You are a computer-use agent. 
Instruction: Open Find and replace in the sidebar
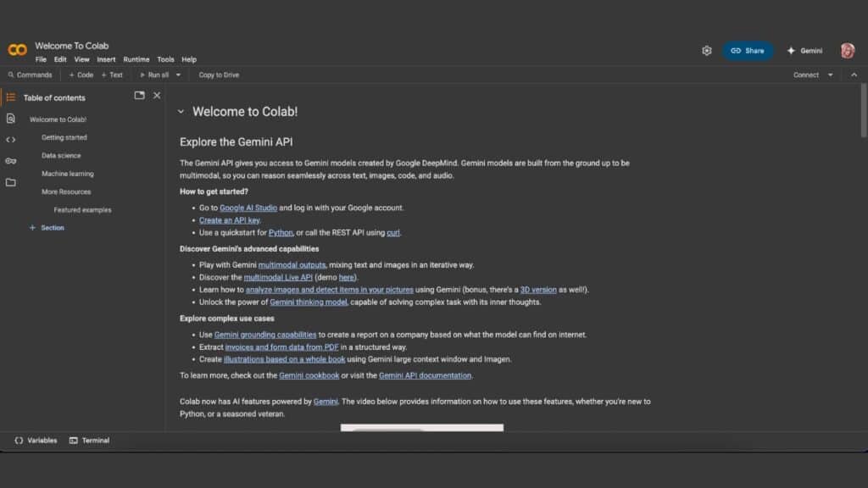click(x=10, y=119)
